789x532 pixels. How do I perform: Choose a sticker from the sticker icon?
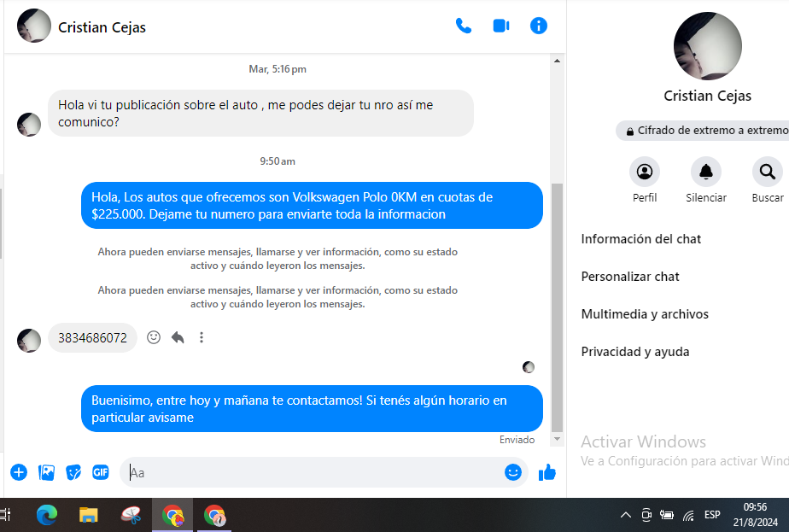click(x=73, y=472)
